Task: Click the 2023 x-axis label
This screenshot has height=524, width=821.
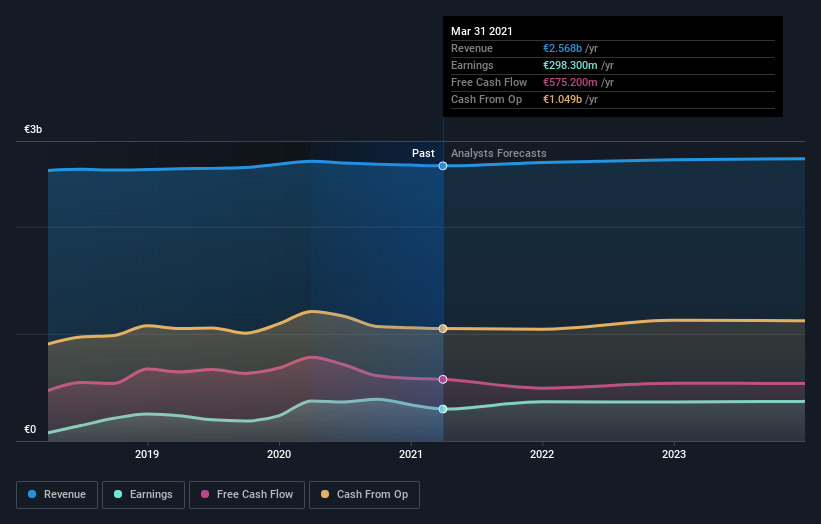Action: click(674, 454)
